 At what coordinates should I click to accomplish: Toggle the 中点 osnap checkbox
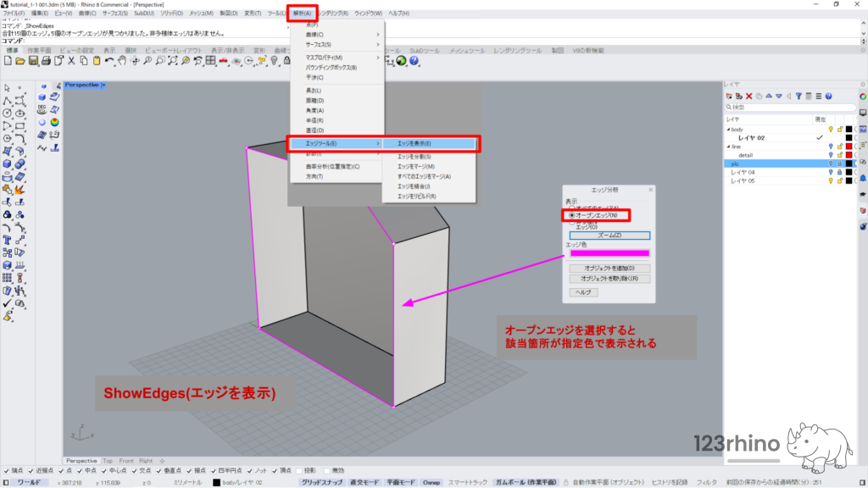tap(79, 471)
